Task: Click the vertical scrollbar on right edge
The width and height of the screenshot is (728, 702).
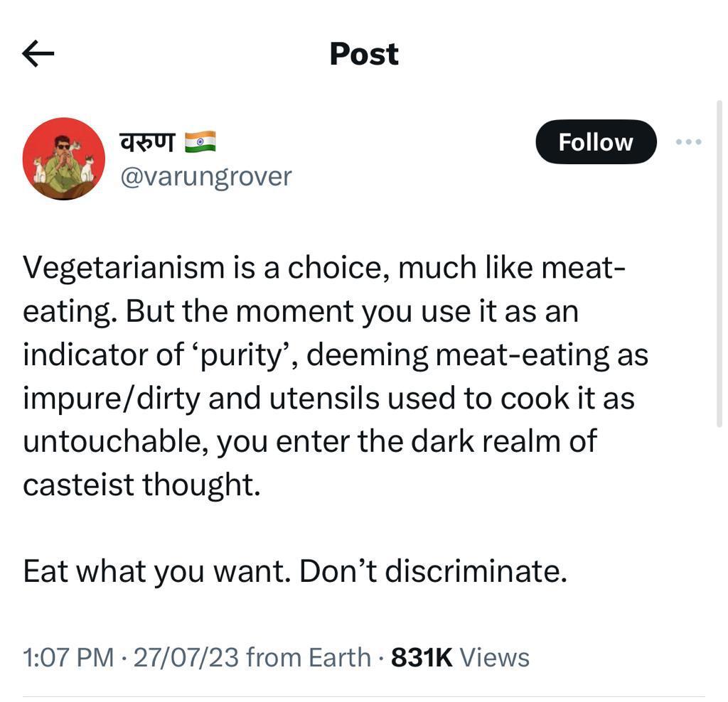Action: (x=719, y=263)
